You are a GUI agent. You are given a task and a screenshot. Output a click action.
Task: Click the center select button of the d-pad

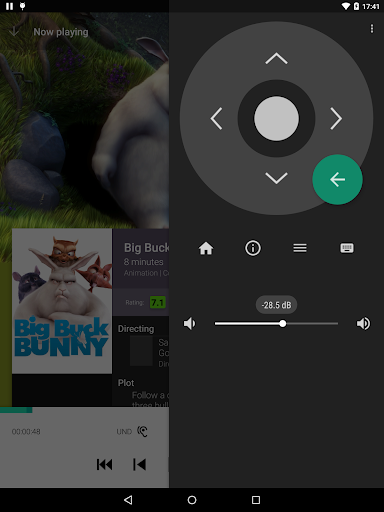tap(276, 118)
